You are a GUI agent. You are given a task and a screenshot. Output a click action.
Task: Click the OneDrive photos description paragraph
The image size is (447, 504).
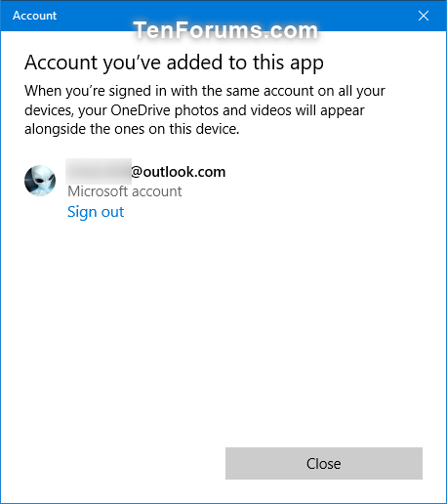pyautogui.click(x=205, y=110)
